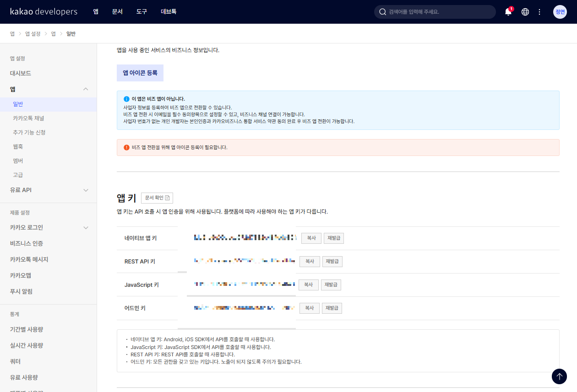The width and height of the screenshot is (577, 392).
Task: Focus the search input field
Action: click(x=435, y=12)
